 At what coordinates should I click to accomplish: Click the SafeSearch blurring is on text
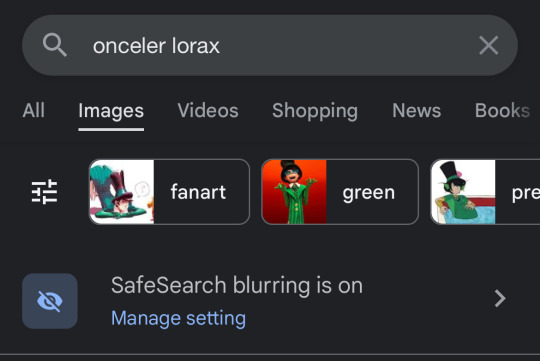(237, 286)
